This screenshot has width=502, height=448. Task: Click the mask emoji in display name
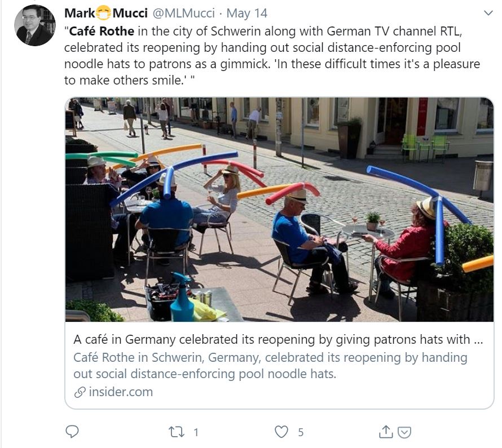tap(103, 13)
